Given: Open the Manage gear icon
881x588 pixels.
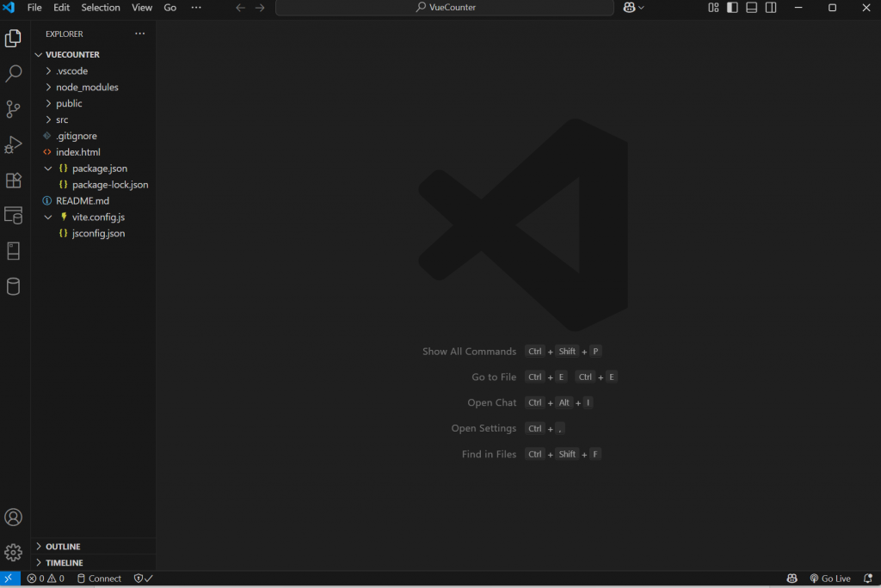Looking at the screenshot, I should 14,553.
